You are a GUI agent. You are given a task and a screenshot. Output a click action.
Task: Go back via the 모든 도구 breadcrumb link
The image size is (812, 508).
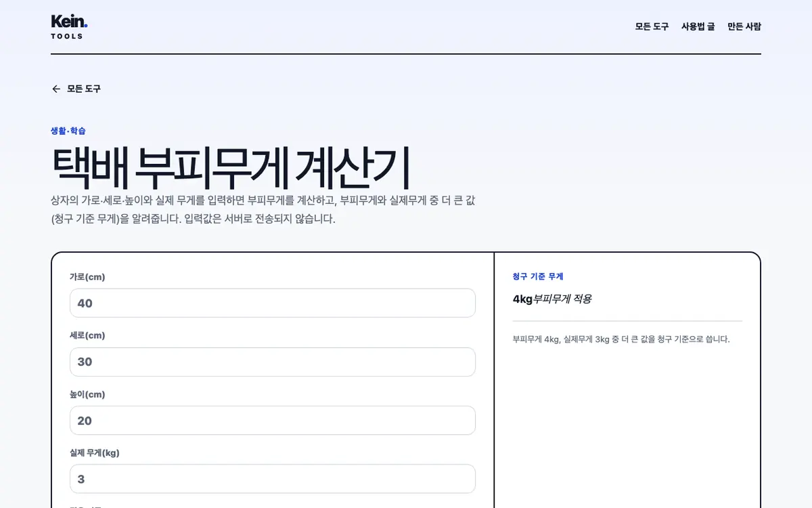tap(76, 89)
